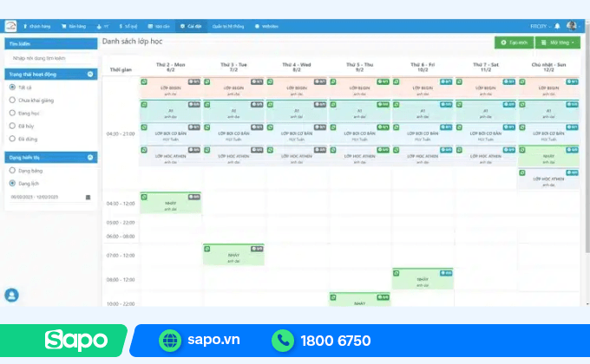Open the Mở rộng dropdown button
Viewport: 590px width, 364px height.
[x=558, y=42]
